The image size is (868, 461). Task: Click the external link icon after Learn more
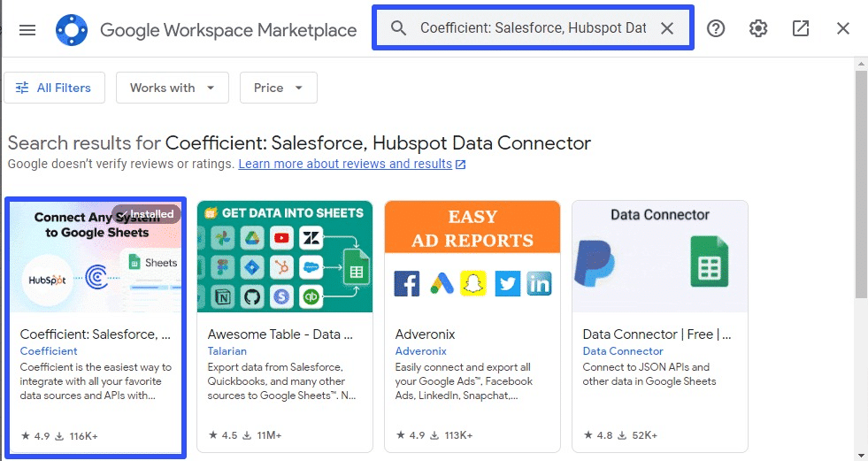pos(461,165)
